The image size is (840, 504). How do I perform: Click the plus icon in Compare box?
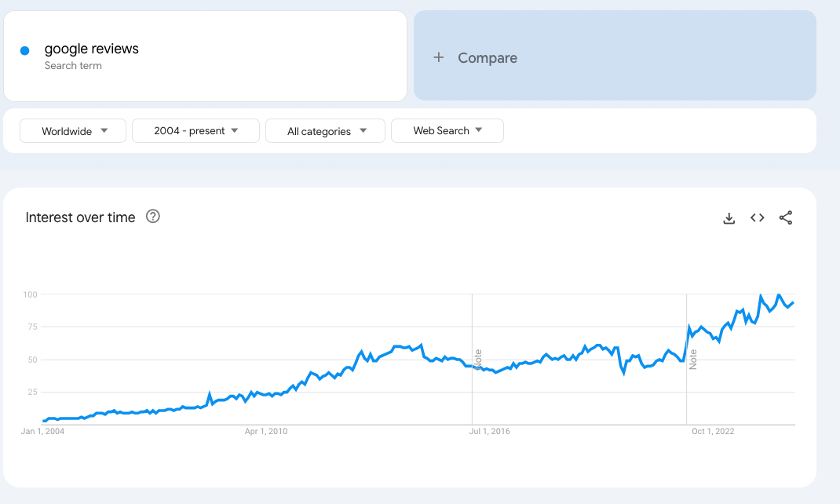pos(439,57)
